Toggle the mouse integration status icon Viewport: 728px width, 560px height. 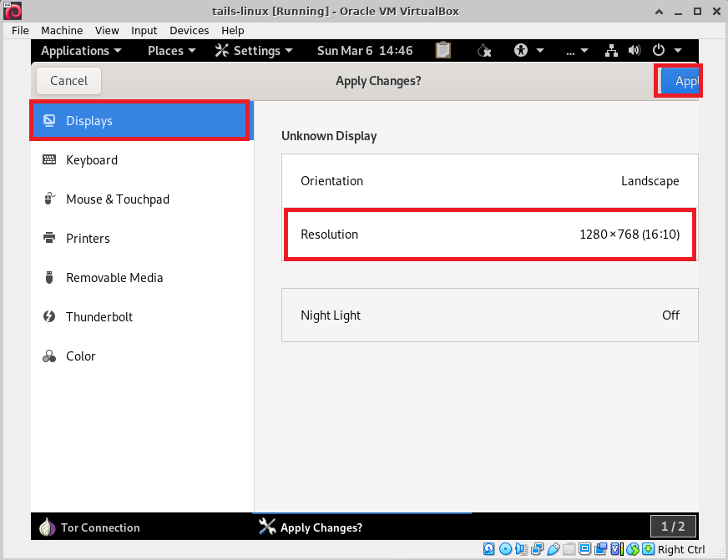[632, 549]
